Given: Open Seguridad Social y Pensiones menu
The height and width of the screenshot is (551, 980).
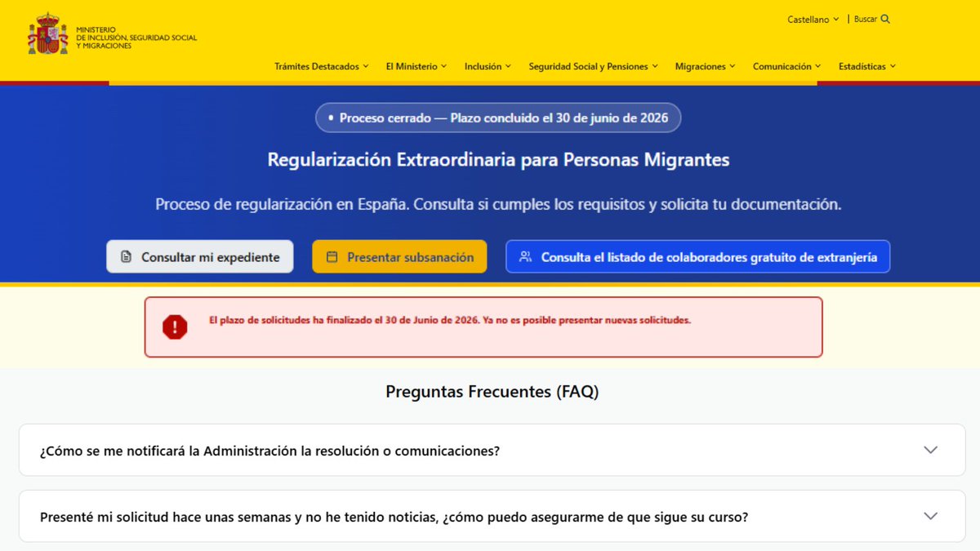Looking at the screenshot, I should 593,67.
